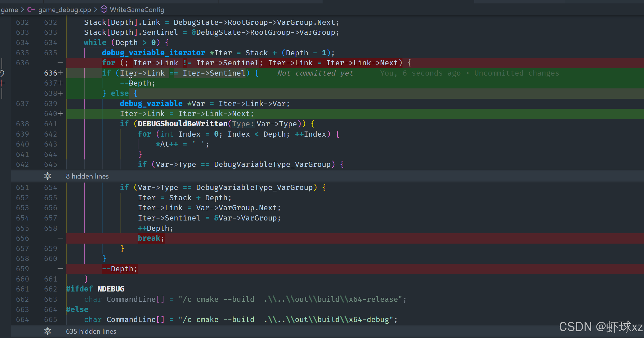The image size is (644, 338).
Task: Click the 'Uncommitted changes' blame annotation
Action: [516, 73]
